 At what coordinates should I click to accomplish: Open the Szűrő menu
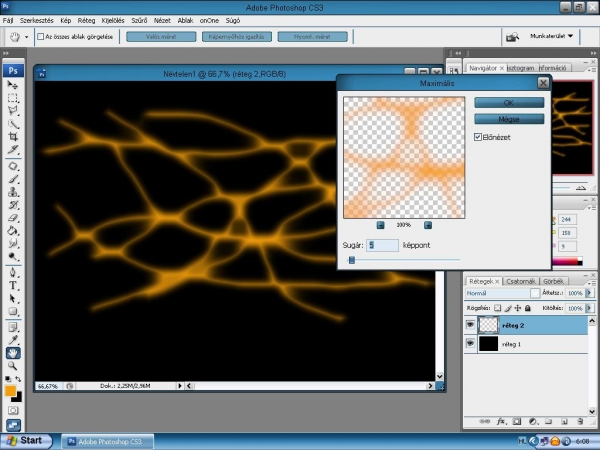[139, 21]
